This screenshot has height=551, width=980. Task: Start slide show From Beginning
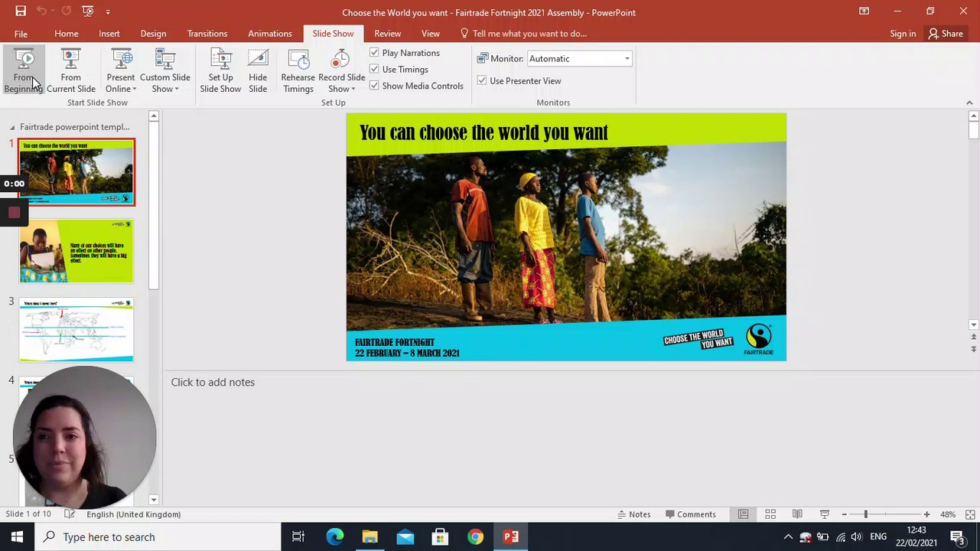23,71
